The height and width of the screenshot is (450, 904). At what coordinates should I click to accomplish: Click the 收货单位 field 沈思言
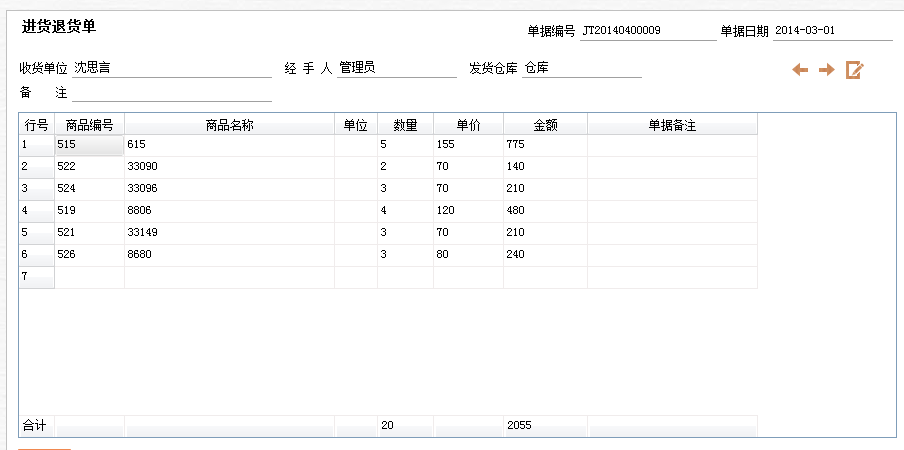click(x=172, y=68)
